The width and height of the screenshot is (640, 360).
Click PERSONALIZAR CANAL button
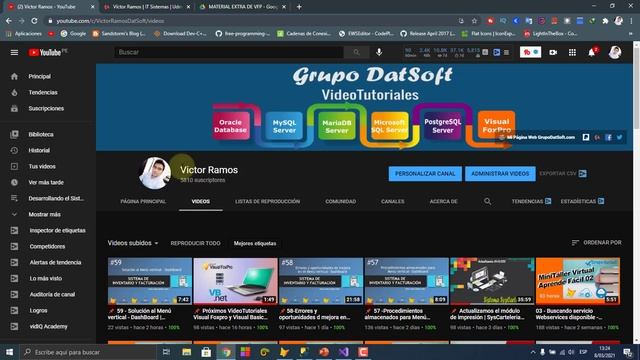[425, 173]
